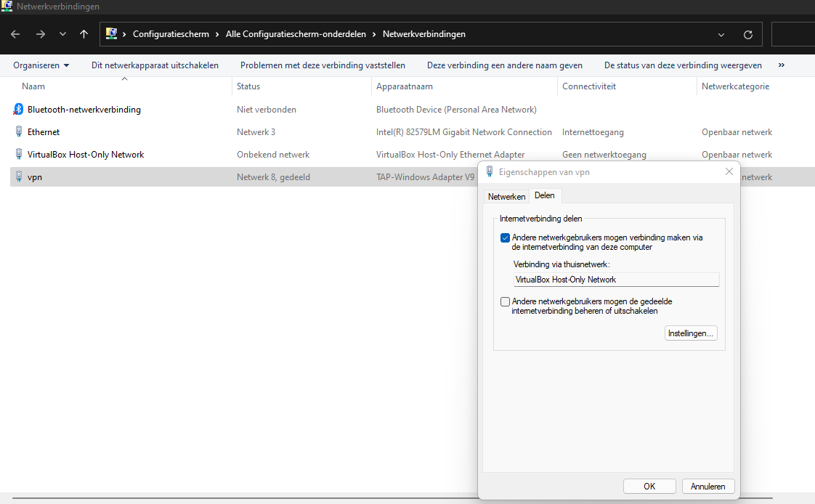Click the adapter icon in Eigenschappen van vpn title
The height and width of the screenshot is (504, 815).
point(490,171)
